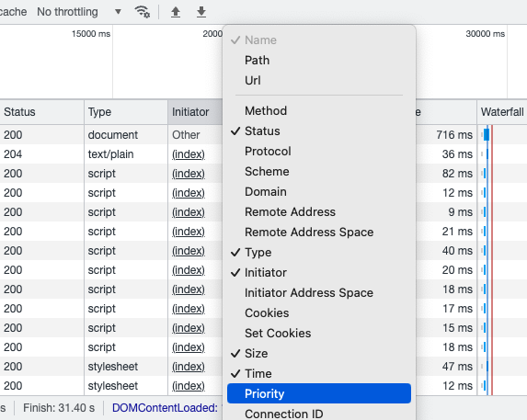Enable the Connection ID column
The width and height of the screenshot is (527, 420).
pos(318,414)
